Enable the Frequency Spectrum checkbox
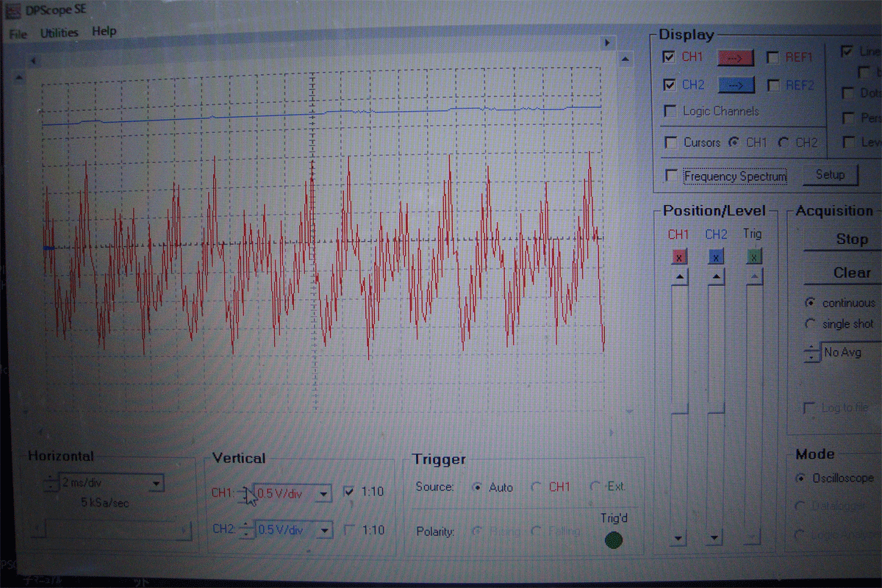Screen dimensions: 882x588 670,176
